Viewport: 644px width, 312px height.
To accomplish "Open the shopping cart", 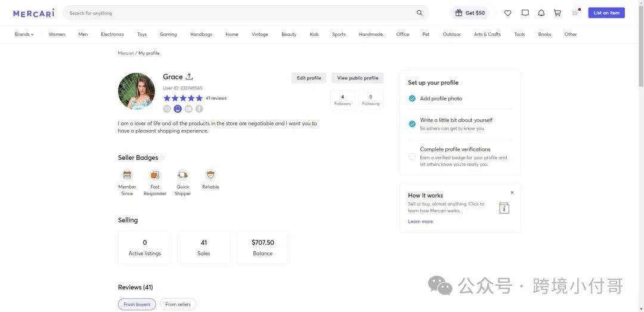I will tap(558, 13).
